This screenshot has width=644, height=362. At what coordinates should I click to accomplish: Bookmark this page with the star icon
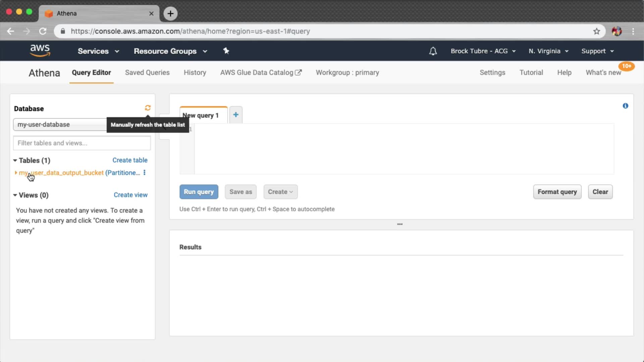(596, 31)
